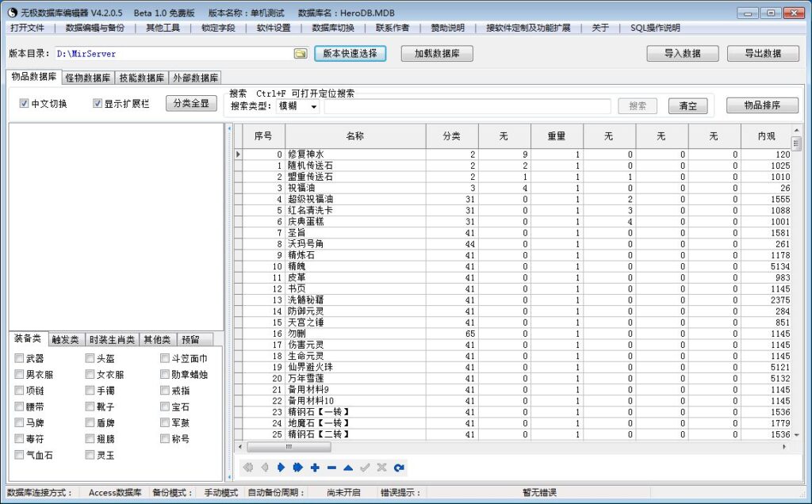Screen dimensions: 812x504
Task: Click the edit record triangle icon
Action: (x=348, y=468)
